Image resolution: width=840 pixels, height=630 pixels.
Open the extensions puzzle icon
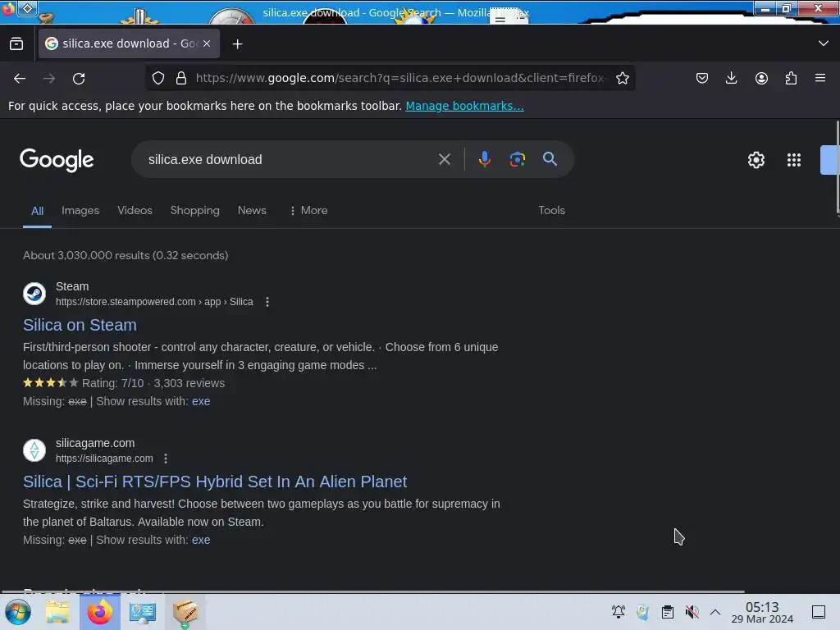click(x=791, y=78)
